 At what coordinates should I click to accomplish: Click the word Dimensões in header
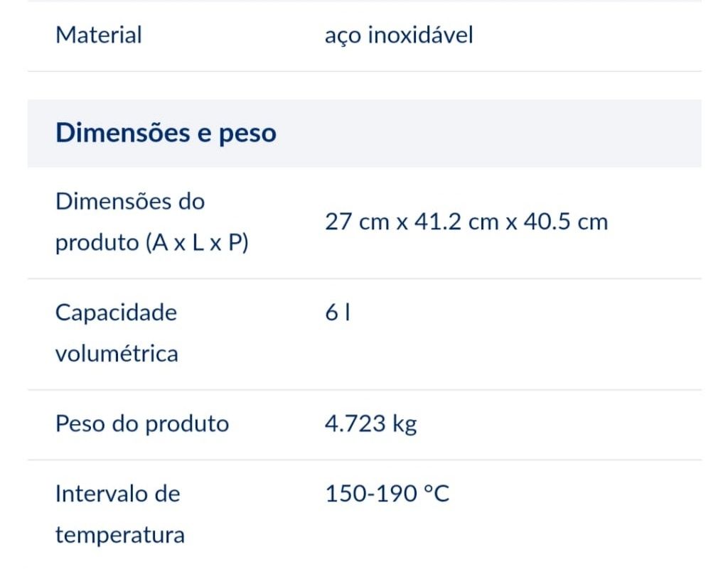pos(123,133)
